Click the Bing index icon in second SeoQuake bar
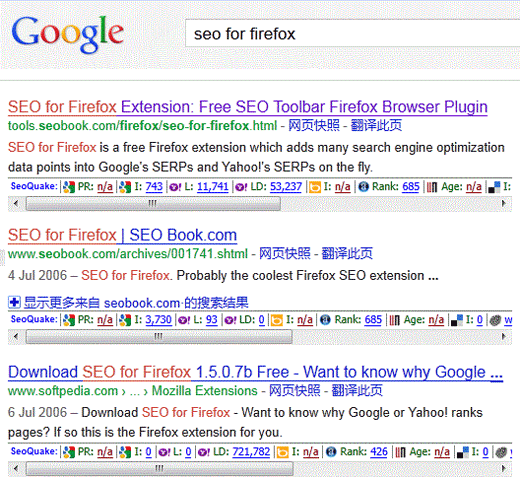Screen dimensions: 520x479 [x=277, y=320]
